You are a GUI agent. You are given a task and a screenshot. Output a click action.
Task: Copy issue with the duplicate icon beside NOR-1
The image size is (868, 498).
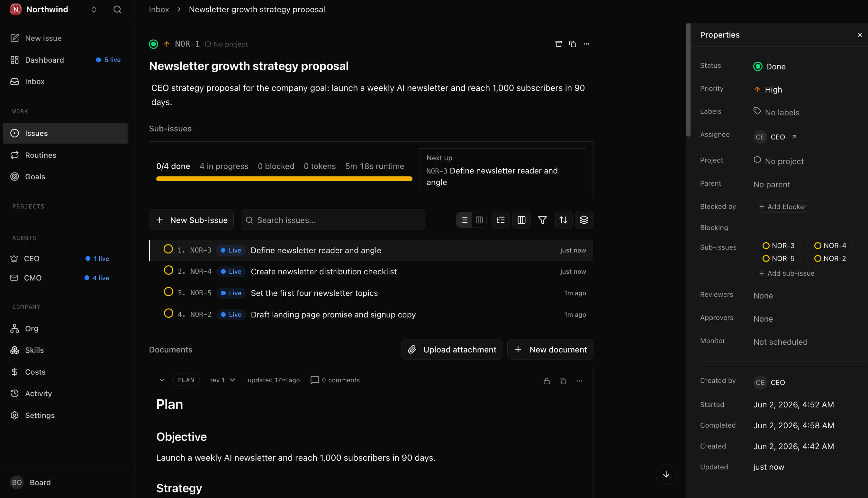point(572,44)
